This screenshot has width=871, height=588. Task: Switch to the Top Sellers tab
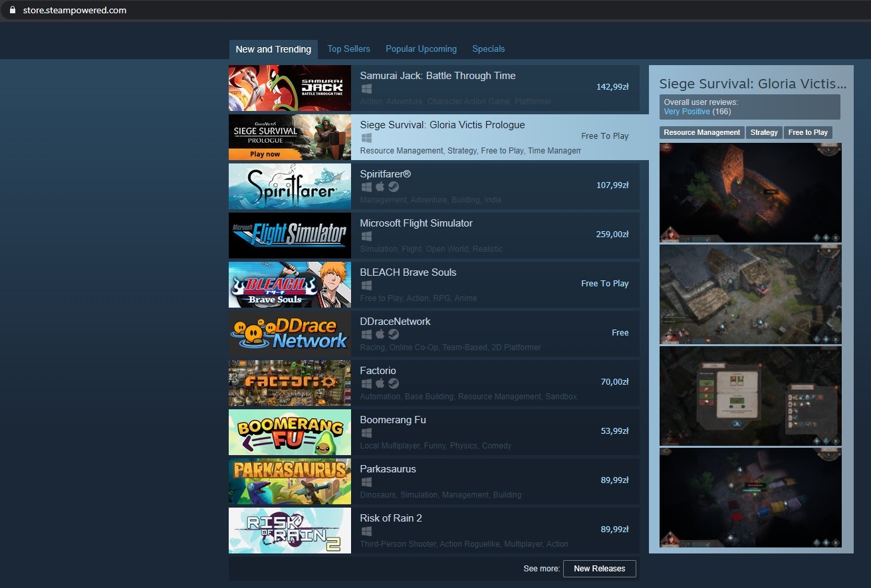(x=348, y=49)
